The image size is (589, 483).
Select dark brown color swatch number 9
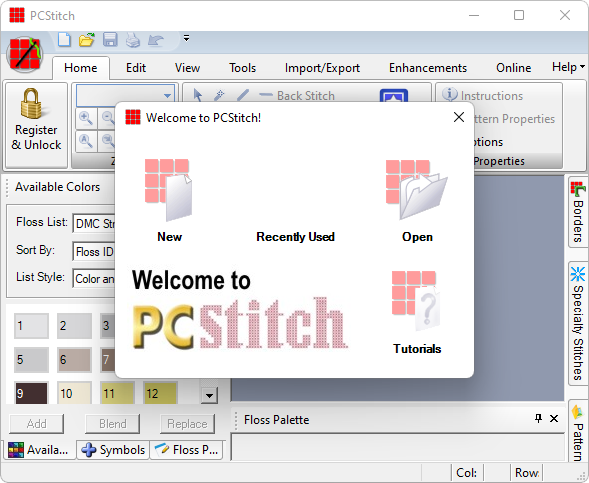tap(32, 393)
